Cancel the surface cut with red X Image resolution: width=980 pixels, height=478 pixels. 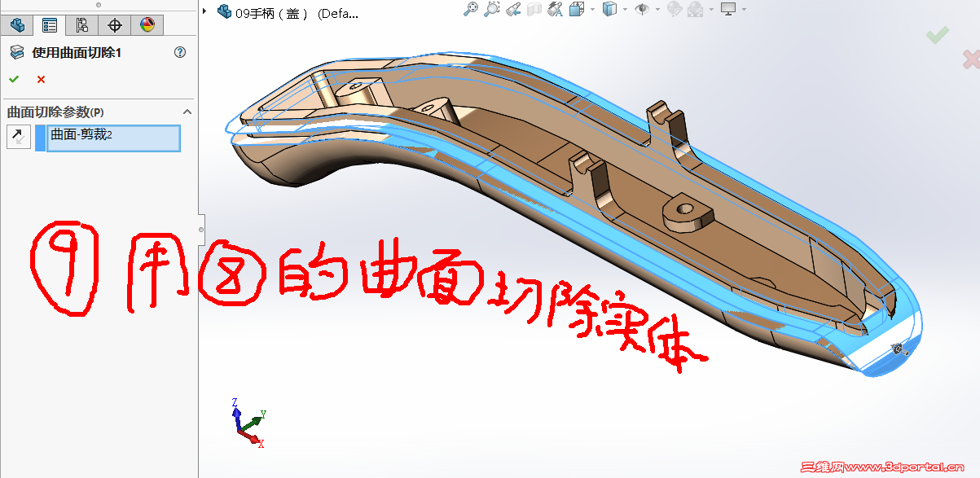pyautogui.click(x=40, y=80)
